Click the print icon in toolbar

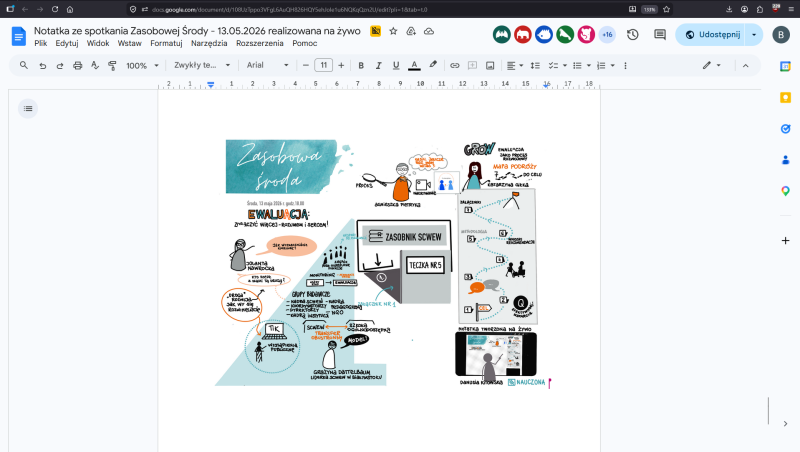pos(78,65)
